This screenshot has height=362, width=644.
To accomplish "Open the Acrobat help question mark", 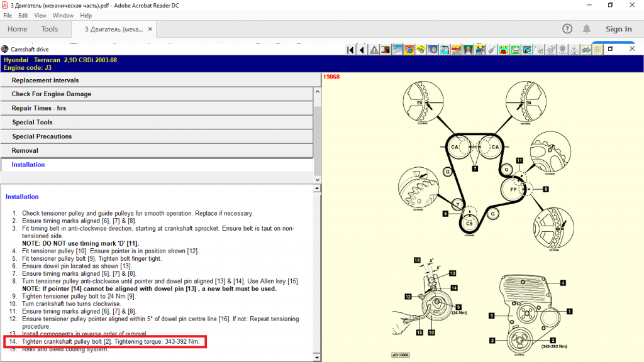I will pyautogui.click(x=567, y=29).
